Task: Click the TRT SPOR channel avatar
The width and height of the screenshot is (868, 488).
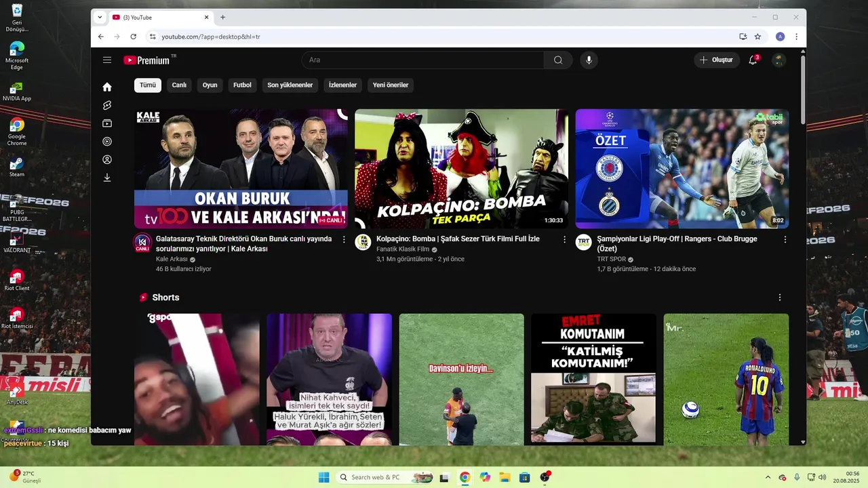Action: point(584,243)
